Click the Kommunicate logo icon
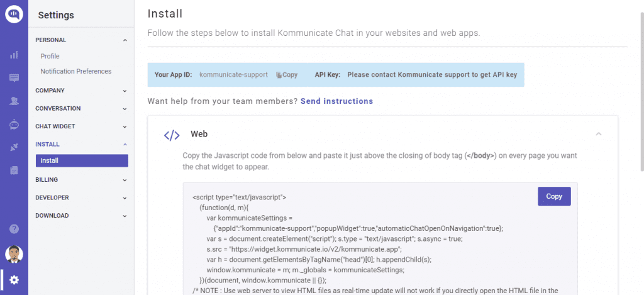 [x=14, y=14]
